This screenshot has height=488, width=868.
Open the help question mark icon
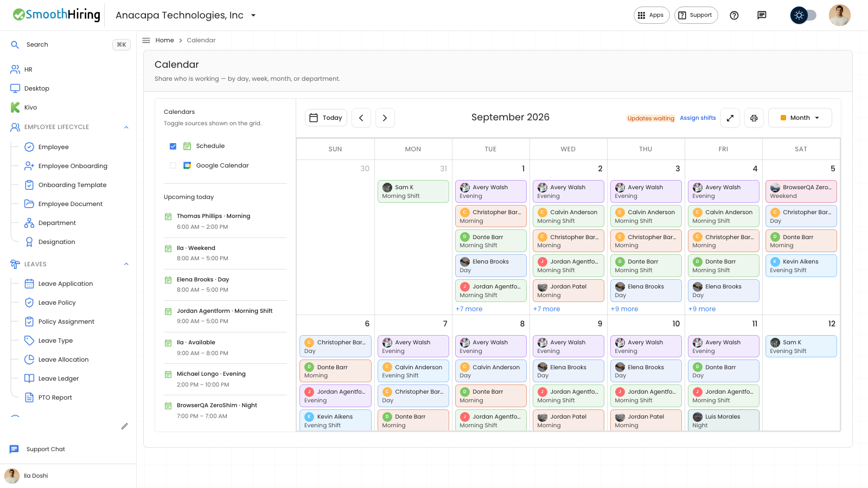734,15
